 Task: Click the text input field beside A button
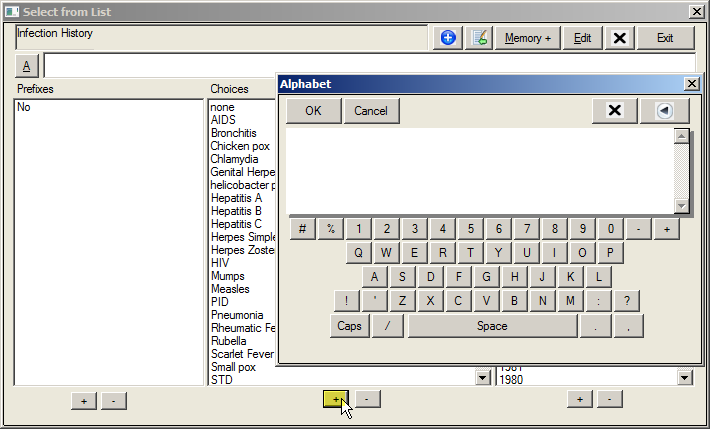pyautogui.click(x=368, y=67)
